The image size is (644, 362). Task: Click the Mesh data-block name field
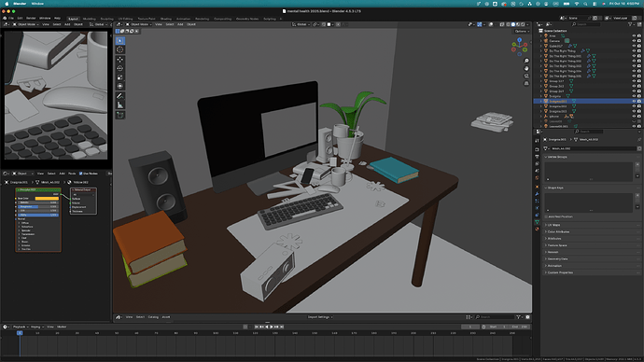click(x=593, y=148)
